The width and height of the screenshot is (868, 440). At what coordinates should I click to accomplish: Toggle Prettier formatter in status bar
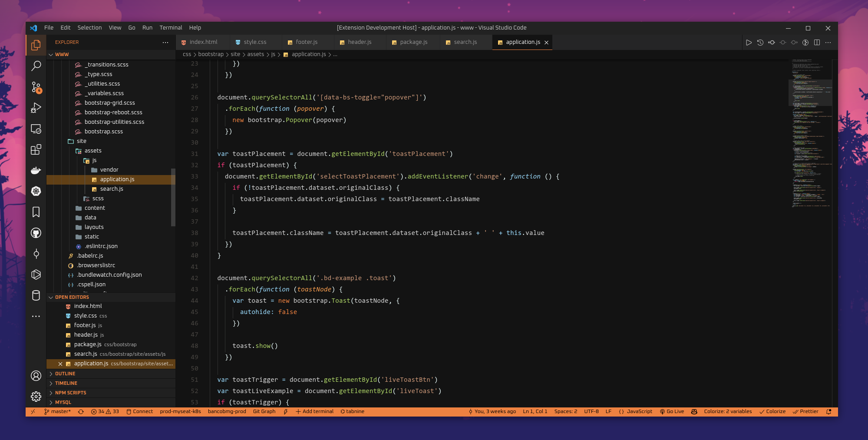(x=805, y=412)
